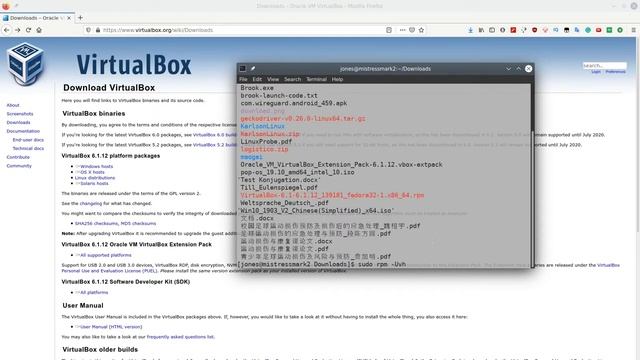Open Documentation in VirtualBox sidebar
Viewport: 640px width, 360px height.
[x=23, y=131]
